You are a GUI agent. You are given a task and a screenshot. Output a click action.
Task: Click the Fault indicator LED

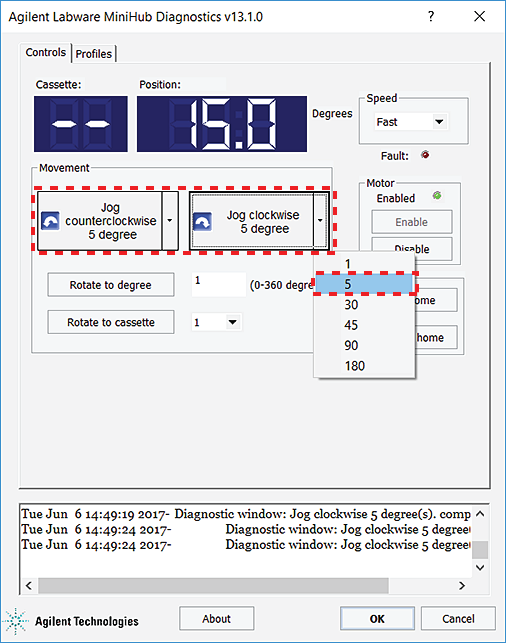[425, 155]
